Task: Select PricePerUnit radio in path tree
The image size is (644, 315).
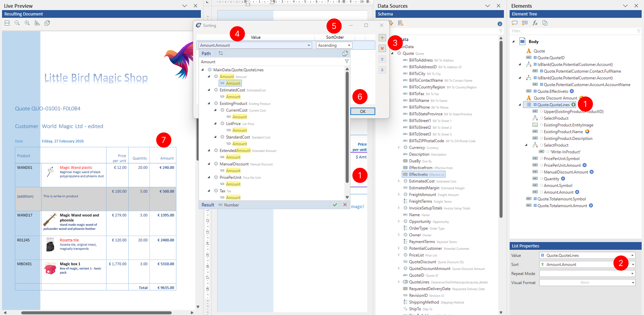Action: point(216,178)
